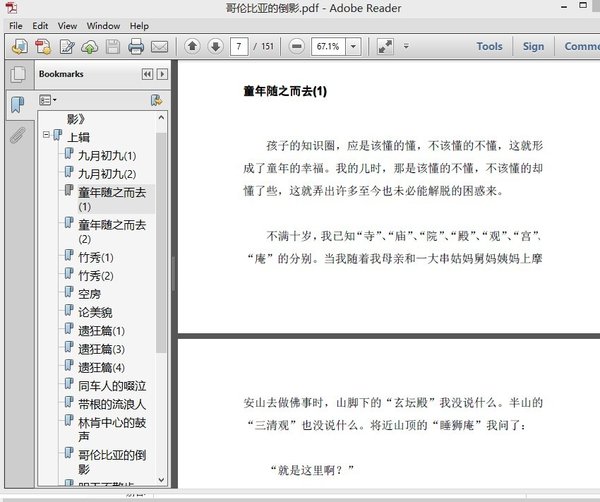This screenshot has height=502, width=600.
Task: Open the Window menu
Action: pos(103,25)
